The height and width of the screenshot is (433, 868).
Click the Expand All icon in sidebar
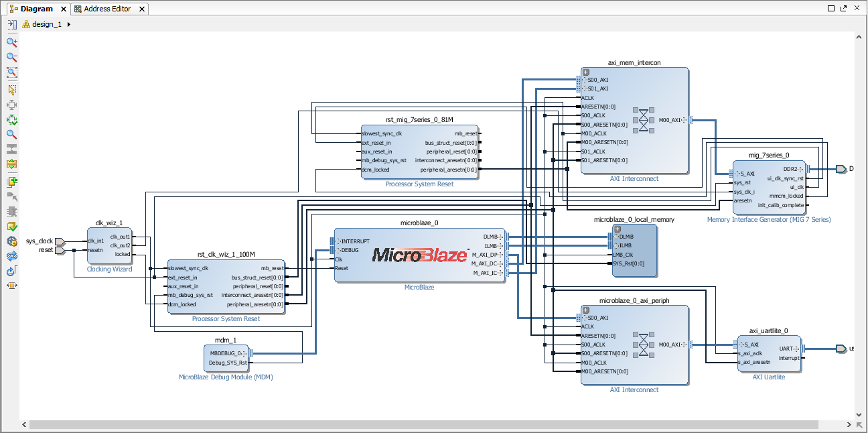11,164
